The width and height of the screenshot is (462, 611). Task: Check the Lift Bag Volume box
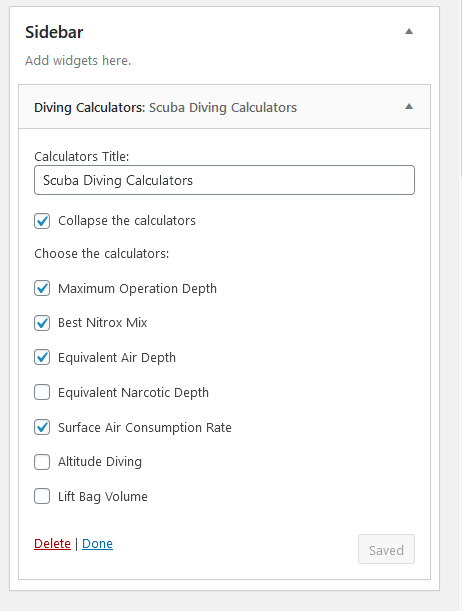coord(42,496)
